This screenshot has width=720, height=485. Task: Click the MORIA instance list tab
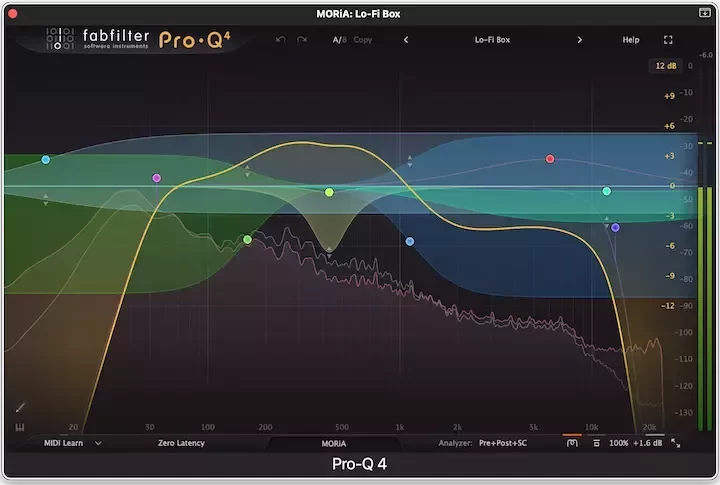tap(334, 444)
